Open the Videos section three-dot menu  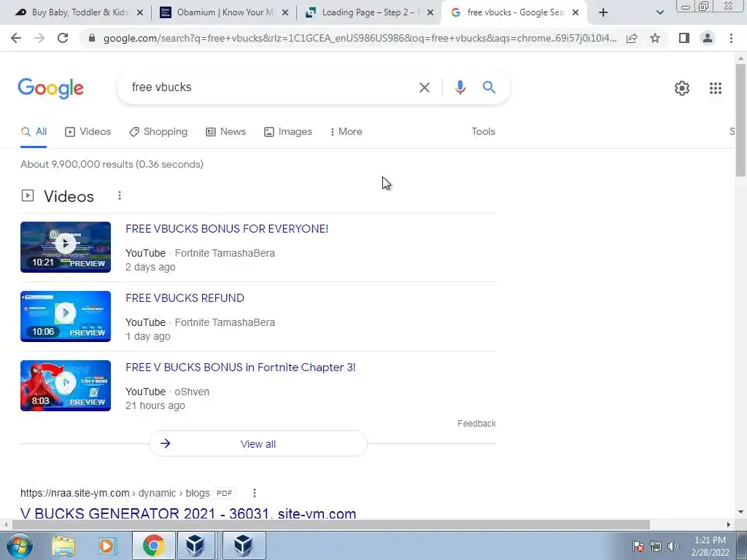(x=120, y=195)
